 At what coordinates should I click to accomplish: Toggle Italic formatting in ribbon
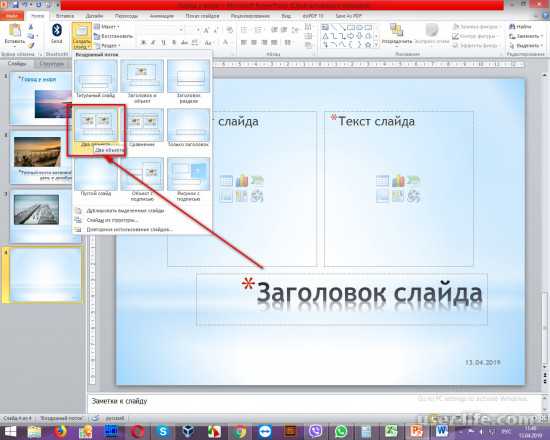[x=153, y=43]
